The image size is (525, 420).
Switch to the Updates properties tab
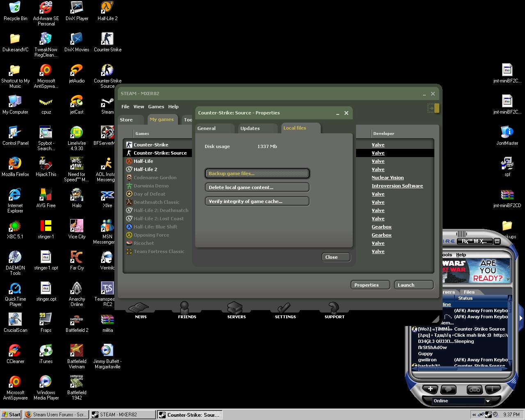[250, 128]
